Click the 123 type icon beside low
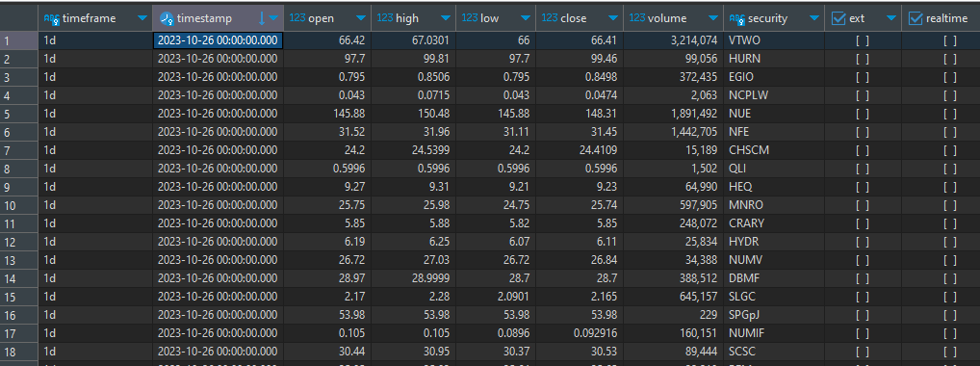 (470, 18)
